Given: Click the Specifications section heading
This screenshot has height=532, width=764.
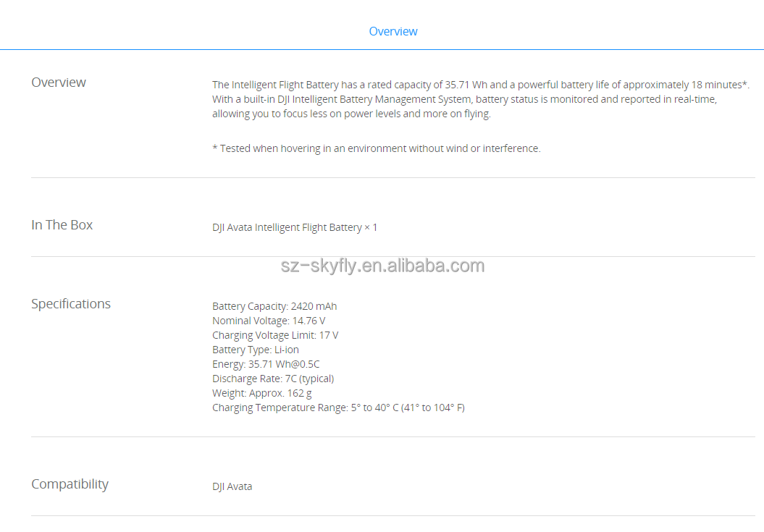Looking at the screenshot, I should [x=71, y=304].
